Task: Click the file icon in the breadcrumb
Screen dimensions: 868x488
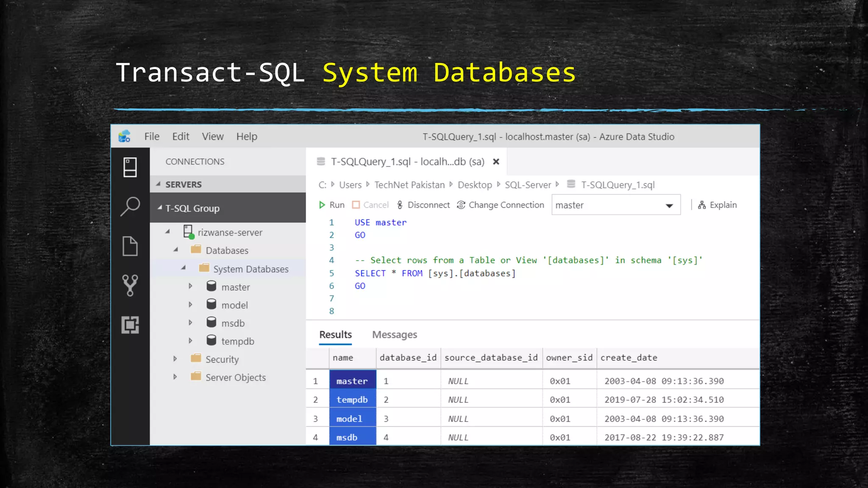Action: [x=571, y=184]
